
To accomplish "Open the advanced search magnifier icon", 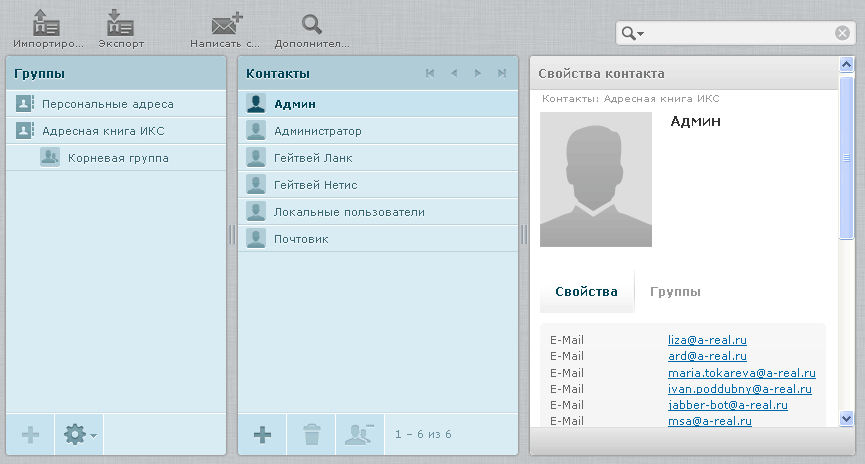I will (x=312, y=24).
